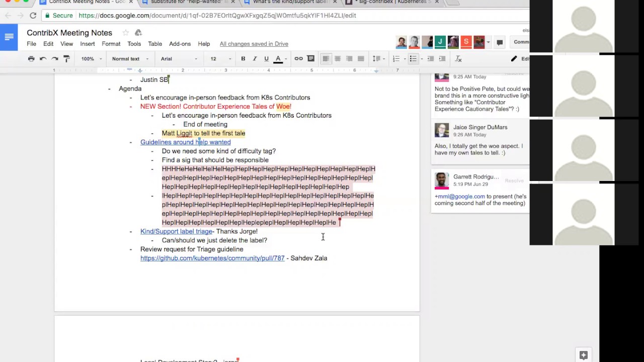Print the document
The height and width of the screenshot is (362, 644).
pos(31,59)
